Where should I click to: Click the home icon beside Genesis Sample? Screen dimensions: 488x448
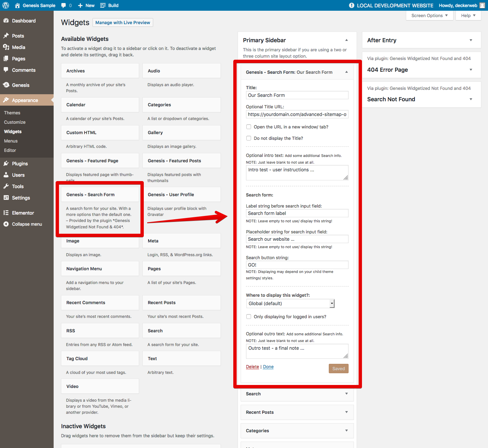pyautogui.click(x=17, y=5)
